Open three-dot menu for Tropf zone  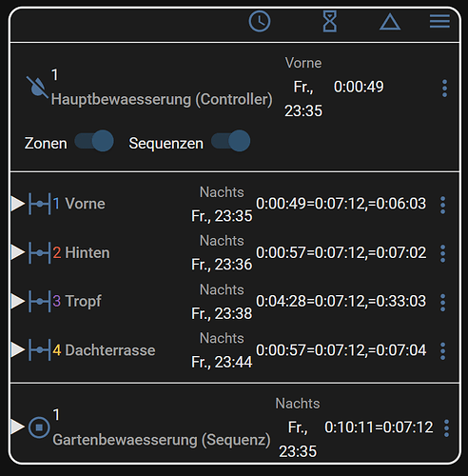(x=443, y=303)
